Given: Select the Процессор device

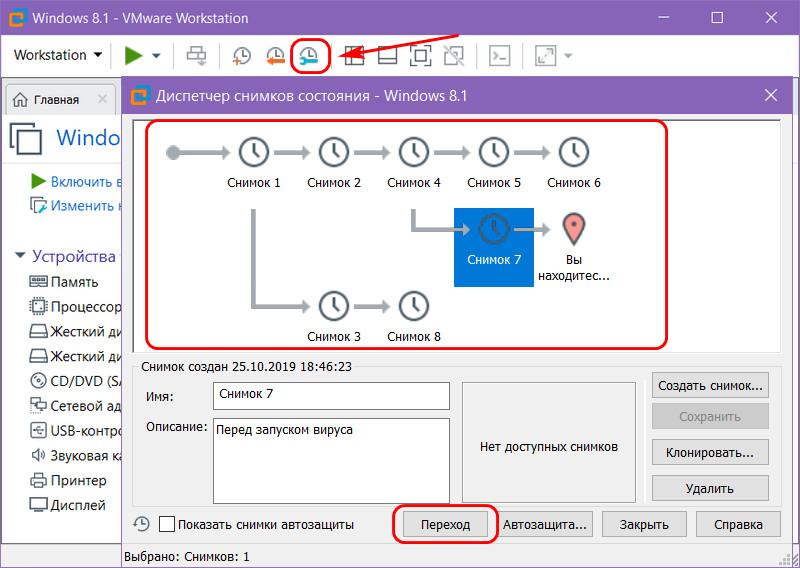Looking at the screenshot, I should pos(76,307).
